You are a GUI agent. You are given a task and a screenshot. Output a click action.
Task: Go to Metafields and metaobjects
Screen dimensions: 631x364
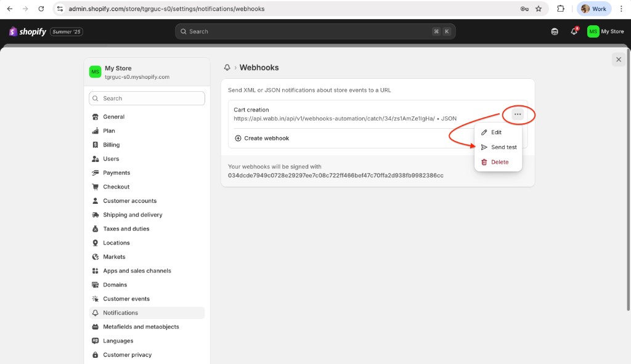pos(147,326)
